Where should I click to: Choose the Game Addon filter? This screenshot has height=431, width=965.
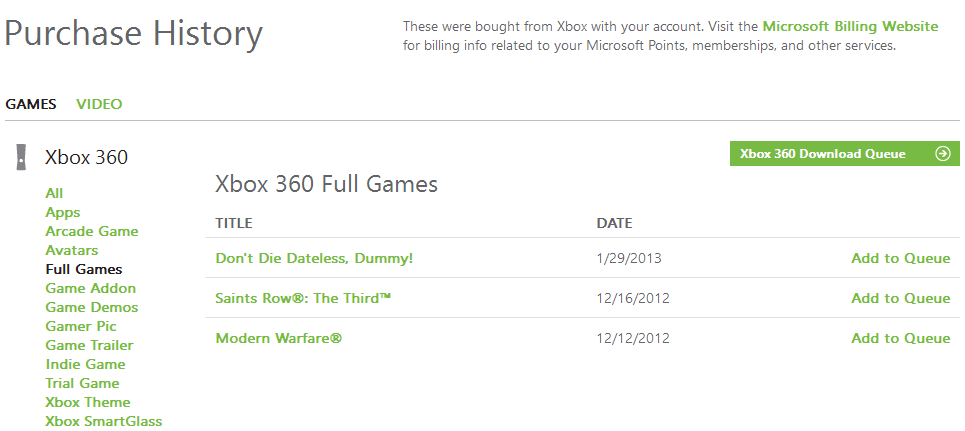click(91, 288)
